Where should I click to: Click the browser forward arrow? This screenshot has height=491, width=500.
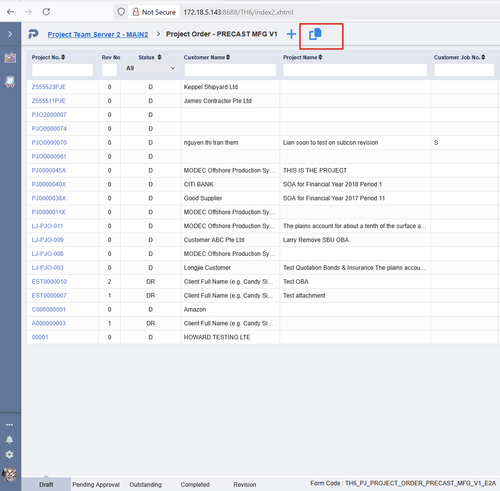click(x=28, y=12)
